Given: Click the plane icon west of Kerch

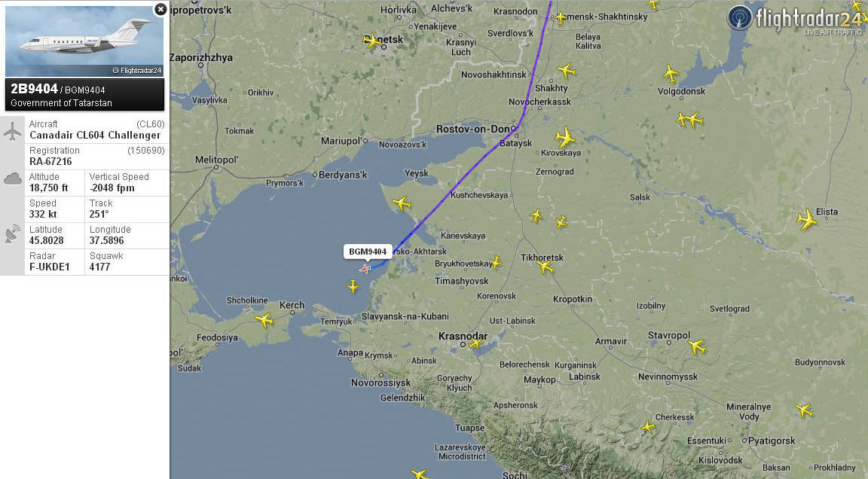Looking at the screenshot, I should (x=264, y=319).
